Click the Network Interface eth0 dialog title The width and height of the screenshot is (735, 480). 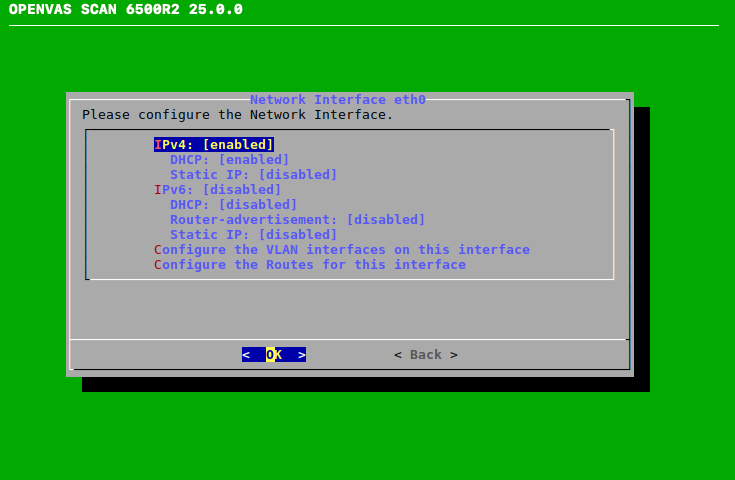338,100
